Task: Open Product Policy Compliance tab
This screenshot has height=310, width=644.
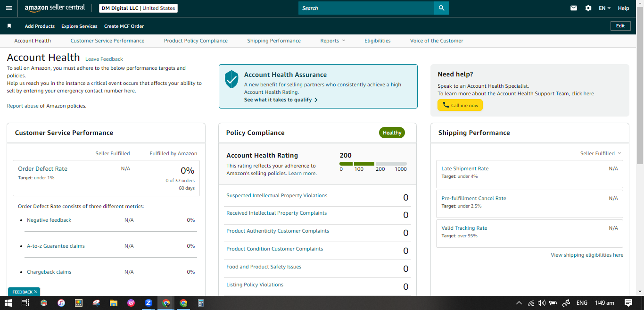Action: (196, 41)
